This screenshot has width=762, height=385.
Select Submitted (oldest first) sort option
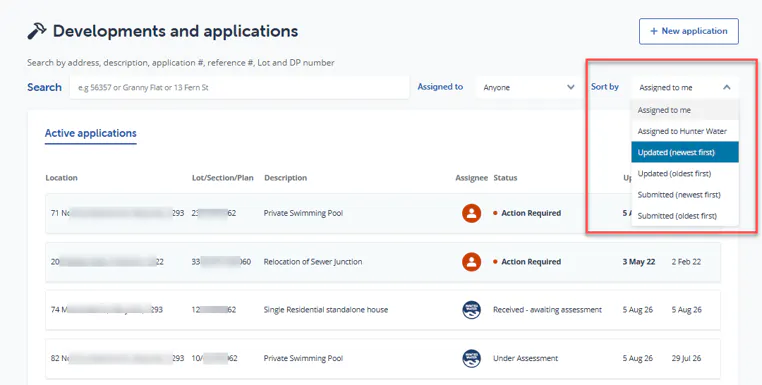pyautogui.click(x=685, y=216)
